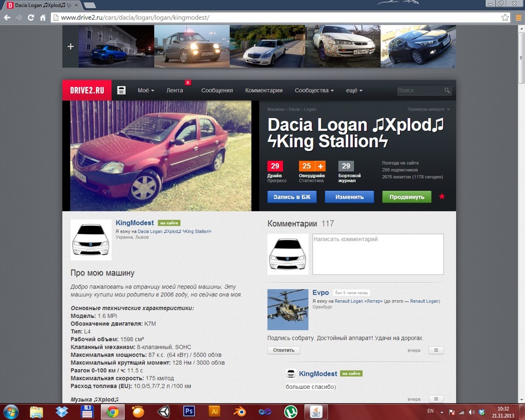
Task: Expand the ещё dropdown menu
Action: point(354,90)
